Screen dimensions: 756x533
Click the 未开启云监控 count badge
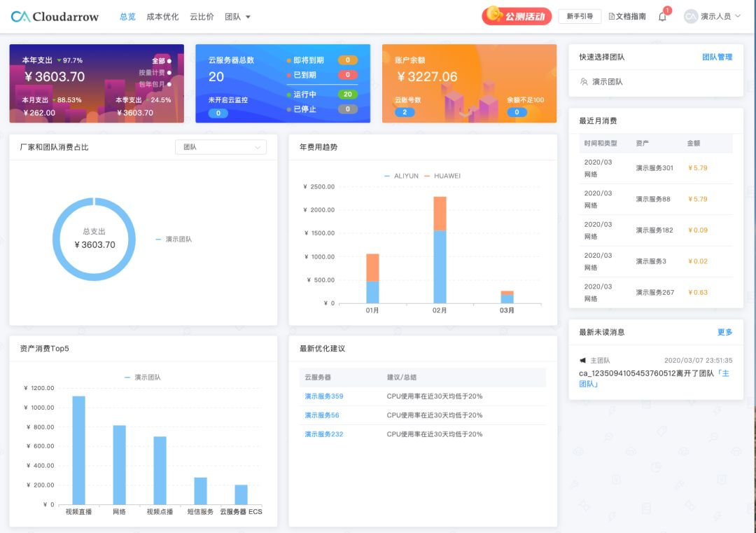tap(218, 113)
